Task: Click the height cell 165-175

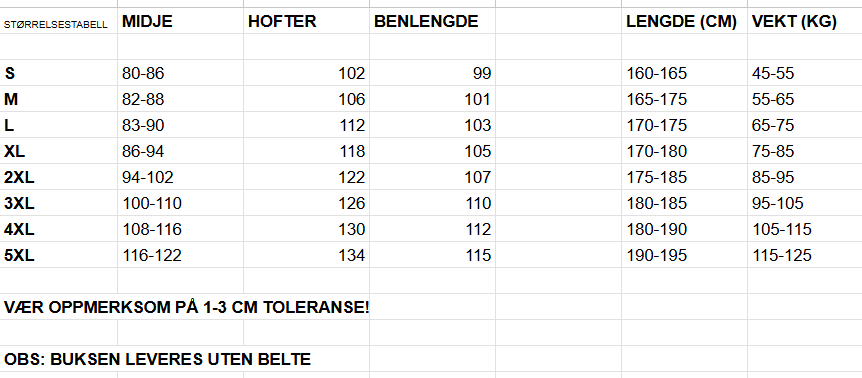Action: 684,99
